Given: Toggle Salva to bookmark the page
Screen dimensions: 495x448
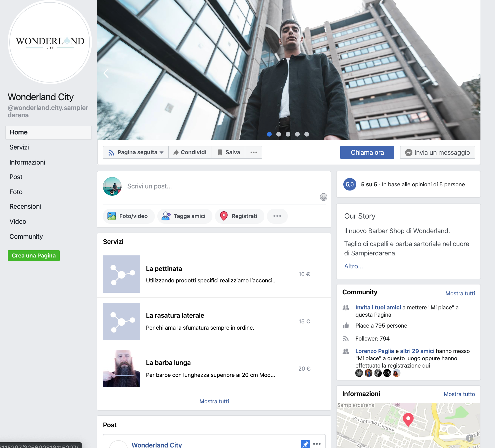Looking at the screenshot, I should (228, 152).
